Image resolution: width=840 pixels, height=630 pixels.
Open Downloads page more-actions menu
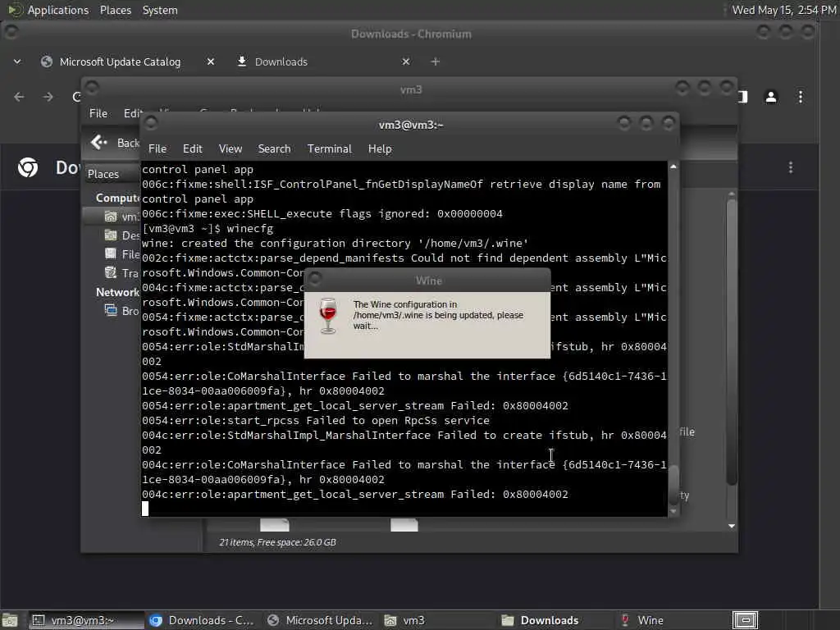pyautogui.click(x=791, y=167)
